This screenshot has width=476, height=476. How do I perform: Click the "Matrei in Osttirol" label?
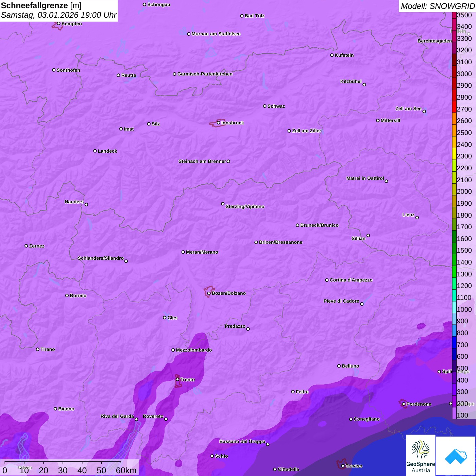pyautogui.click(x=365, y=178)
